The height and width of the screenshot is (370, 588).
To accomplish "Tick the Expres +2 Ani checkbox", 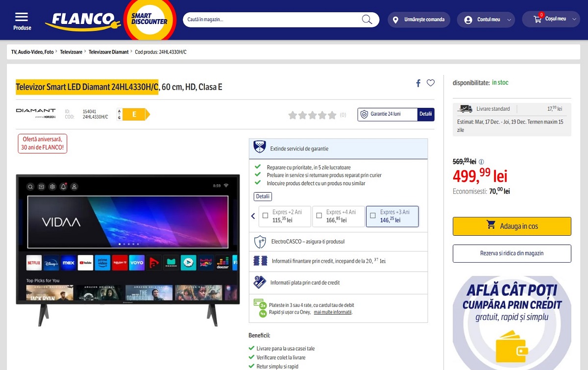I will pyautogui.click(x=266, y=215).
